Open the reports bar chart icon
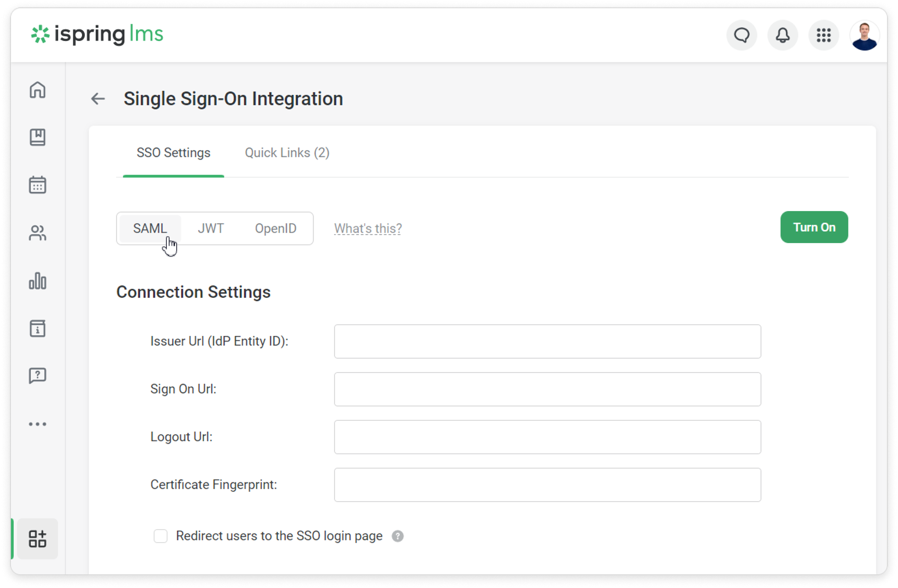Image resolution: width=898 pixels, height=588 pixels. click(37, 281)
